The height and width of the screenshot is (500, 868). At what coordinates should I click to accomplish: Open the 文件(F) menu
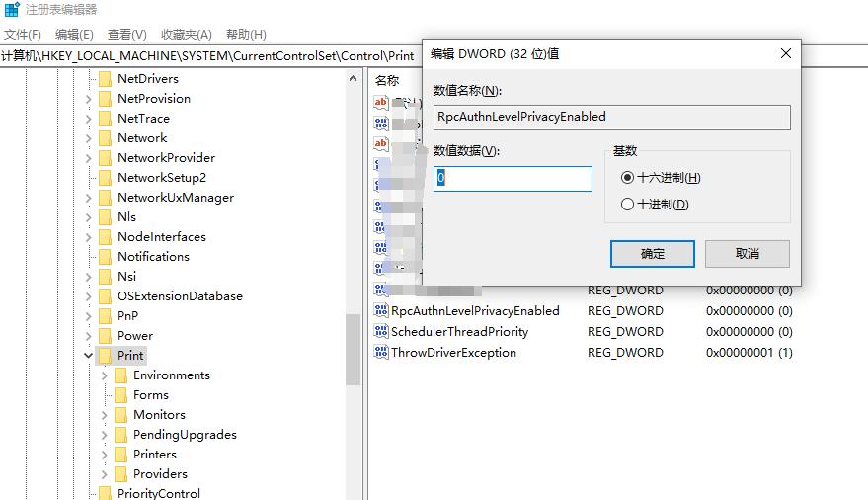click(x=23, y=35)
